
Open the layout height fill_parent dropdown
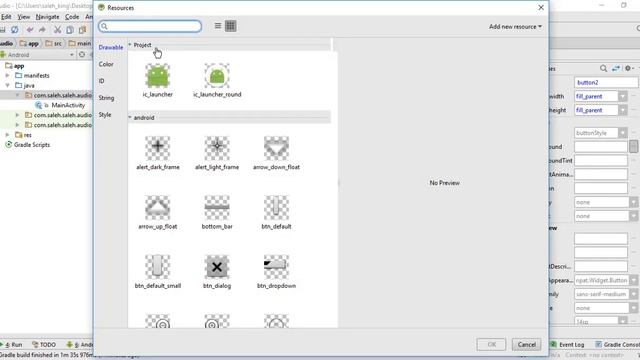coord(622,110)
